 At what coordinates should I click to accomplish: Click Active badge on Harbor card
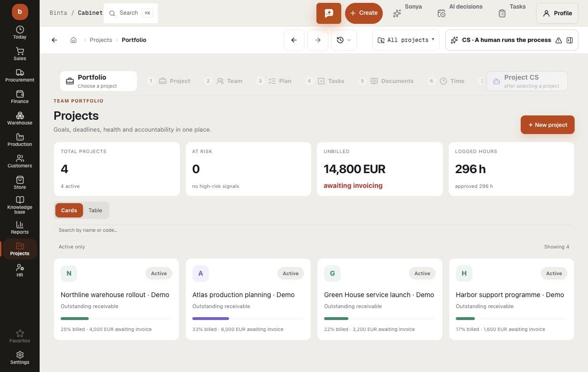(554, 274)
